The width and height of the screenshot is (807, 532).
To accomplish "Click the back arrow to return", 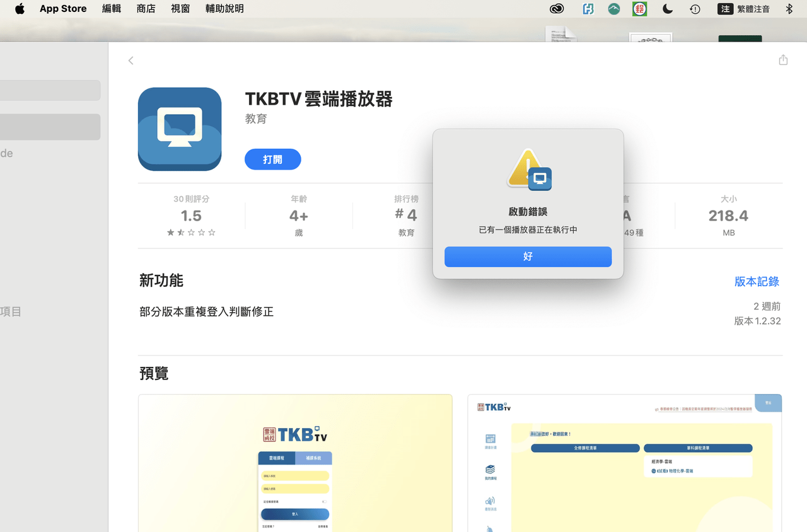I will (131, 60).
